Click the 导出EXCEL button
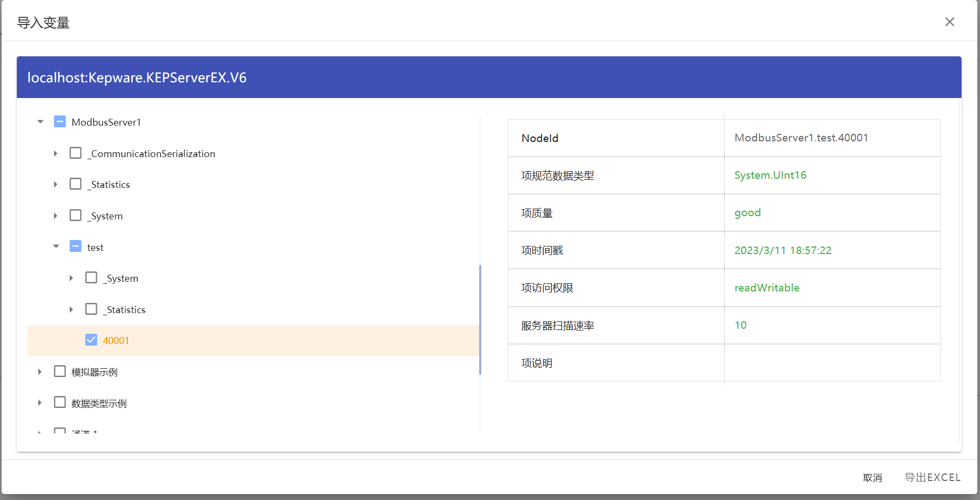This screenshot has width=980, height=500. (932, 478)
